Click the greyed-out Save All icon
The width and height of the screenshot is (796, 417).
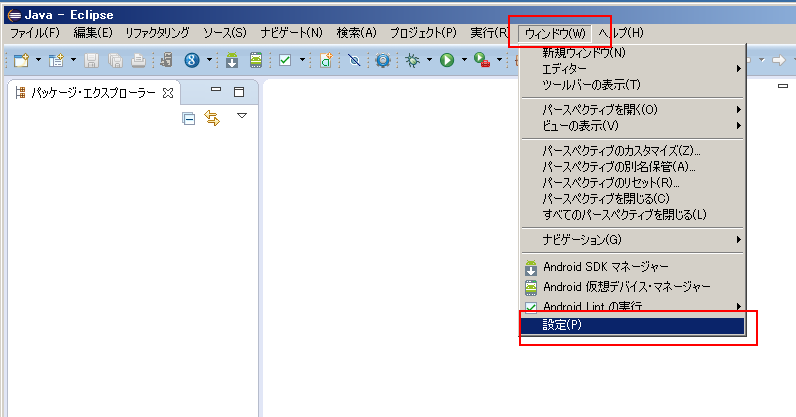click(115, 60)
